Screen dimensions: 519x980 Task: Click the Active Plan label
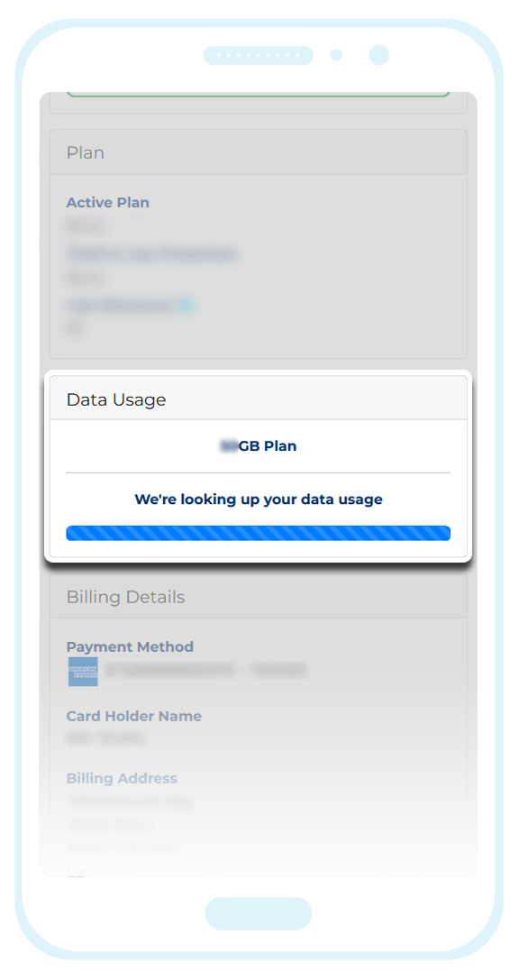pos(107,203)
